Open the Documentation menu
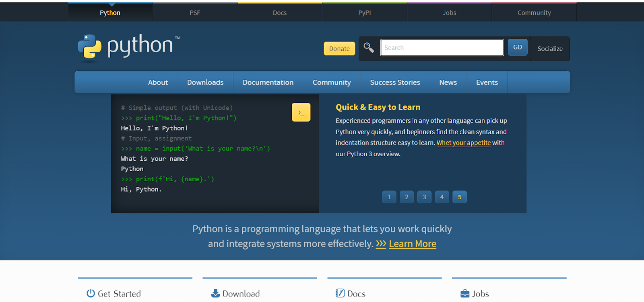Viewport: 644px width, 302px height. (268, 82)
